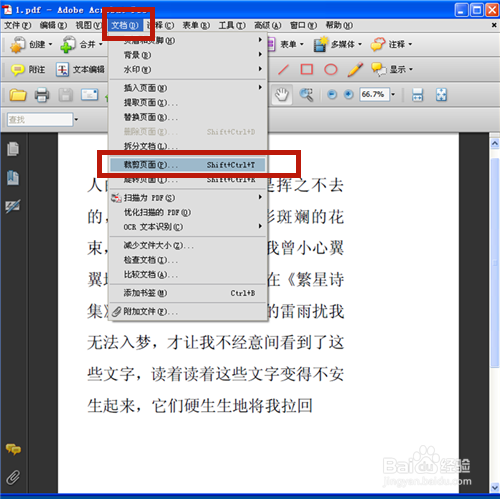Choose Compare Documents (比较文档) menu item

tap(188, 275)
